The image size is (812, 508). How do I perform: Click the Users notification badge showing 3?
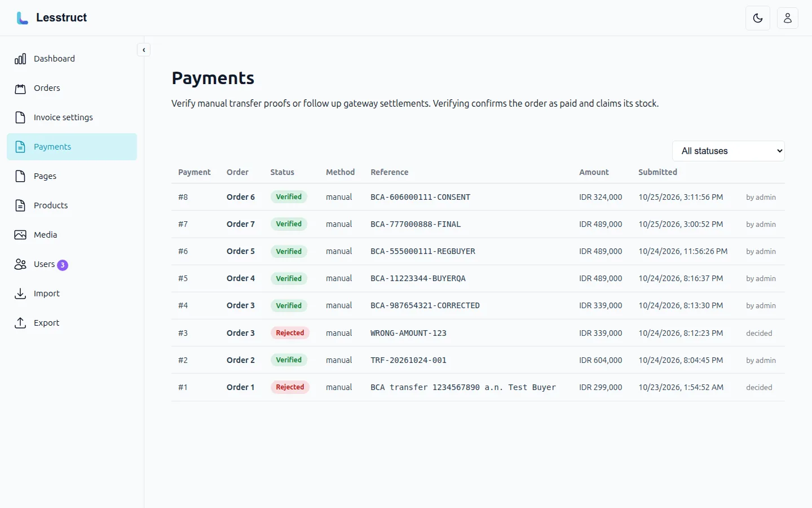(x=63, y=265)
